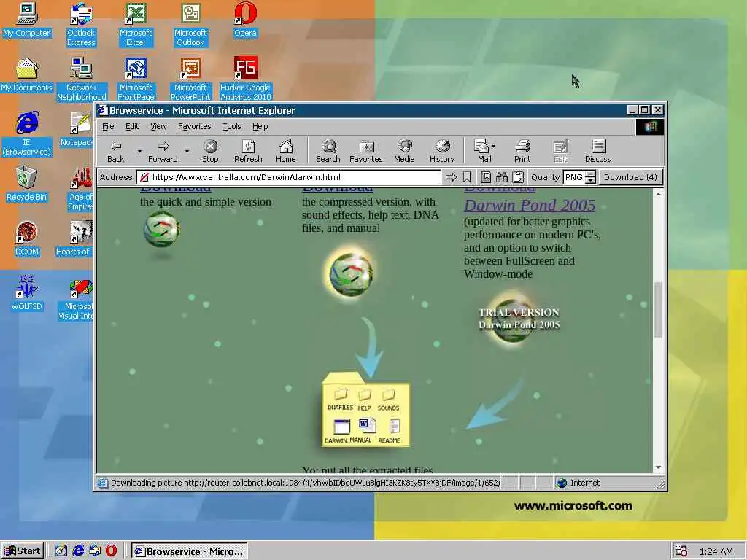
Task: Click the Forward toolbar button
Action: point(163,152)
